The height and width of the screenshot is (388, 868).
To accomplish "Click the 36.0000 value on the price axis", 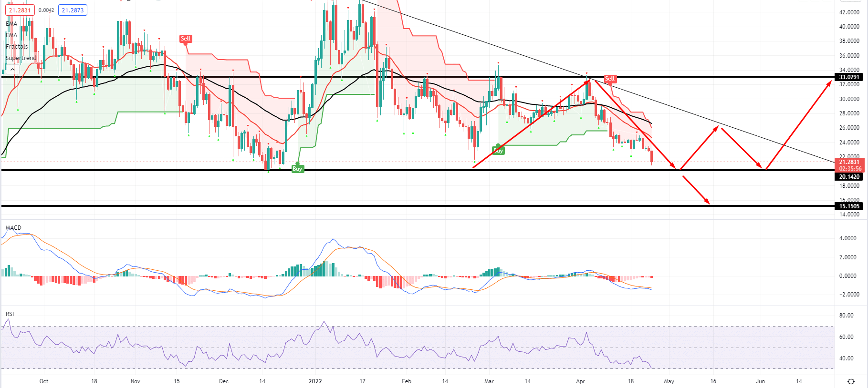I will (849, 56).
